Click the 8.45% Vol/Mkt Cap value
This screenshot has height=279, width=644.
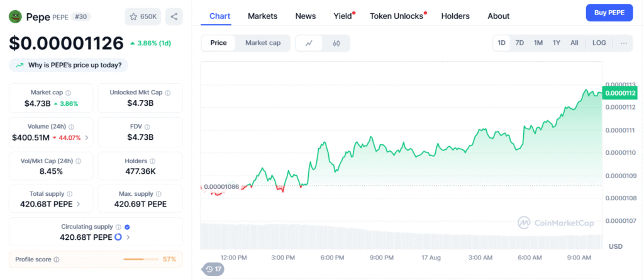point(51,171)
